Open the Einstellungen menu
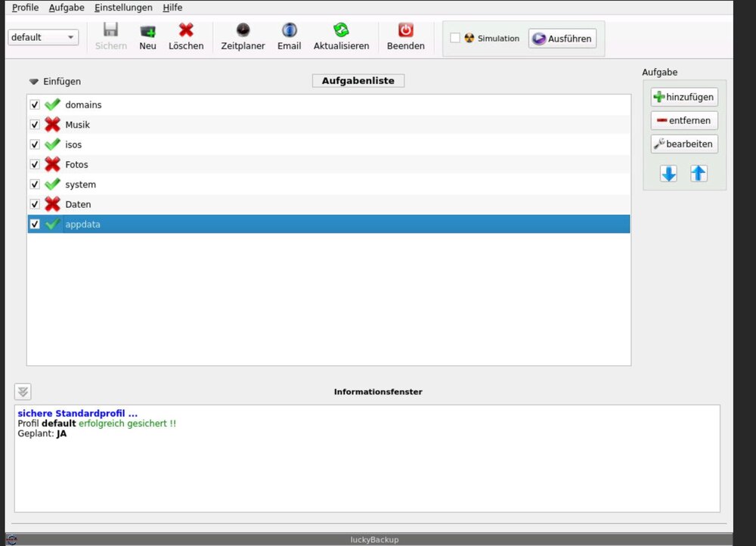The height and width of the screenshot is (546, 756). click(x=123, y=8)
